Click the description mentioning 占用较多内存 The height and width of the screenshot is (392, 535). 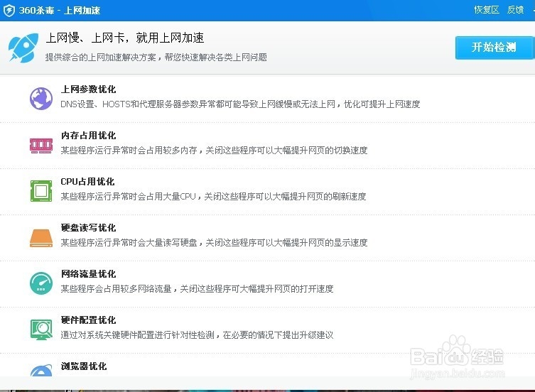[214, 150]
